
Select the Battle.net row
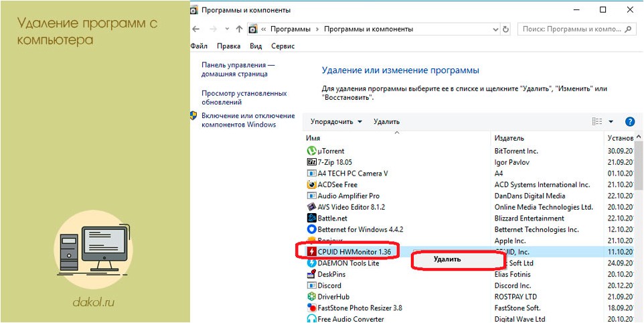click(469, 218)
